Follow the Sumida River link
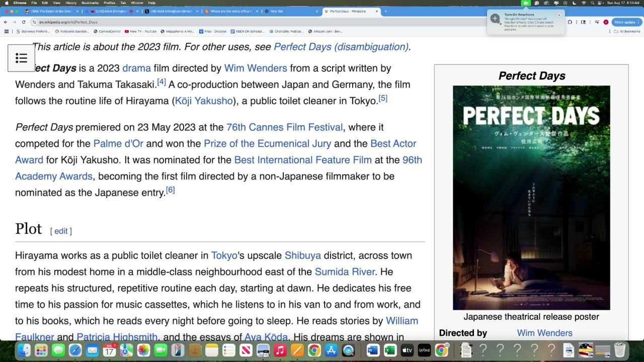 (x=345, y=272)
